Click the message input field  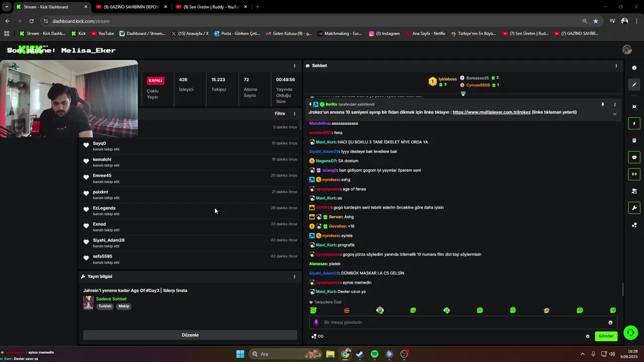pyautogui.click(x=463, y=322)
